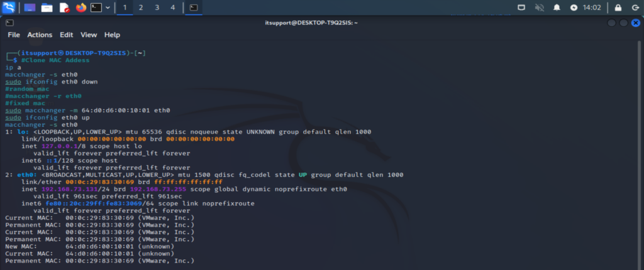Image resolution: width=644 pixels, height=270 pixels.
Task: Lock the screen with padlock icon
Action: [618, 8]
